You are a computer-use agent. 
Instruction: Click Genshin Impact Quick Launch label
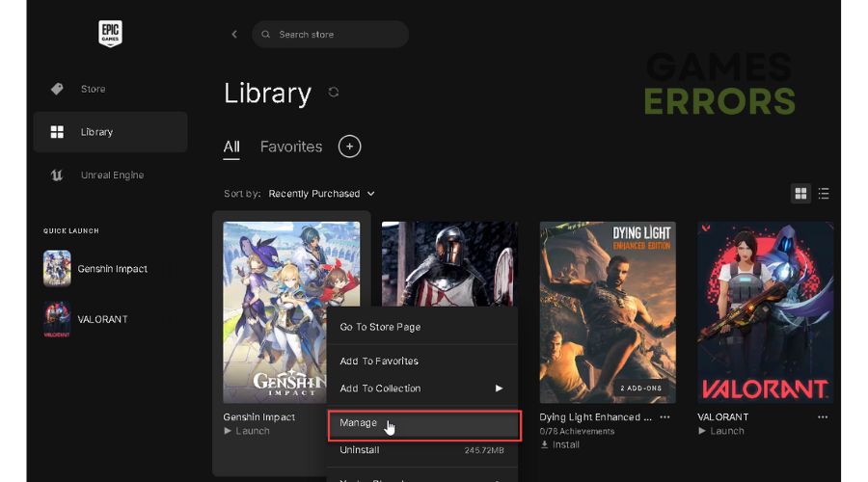tap(113, 269)
